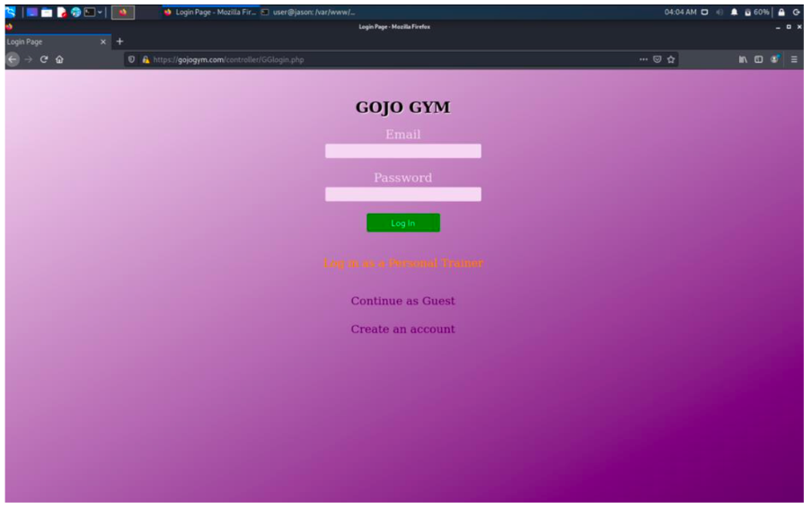Focus the Password input field
The image size is (812, 508).
402,194
